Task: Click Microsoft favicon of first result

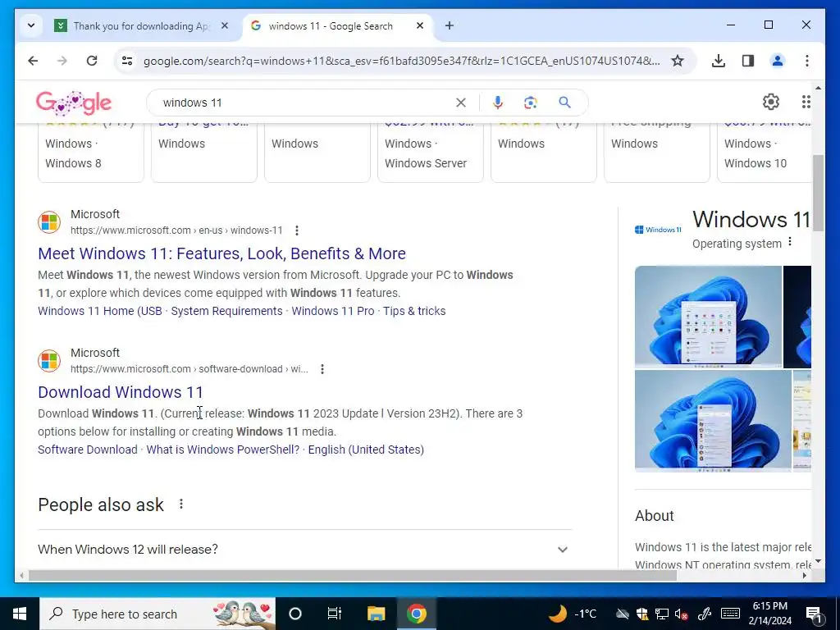Action: [49, 221]
